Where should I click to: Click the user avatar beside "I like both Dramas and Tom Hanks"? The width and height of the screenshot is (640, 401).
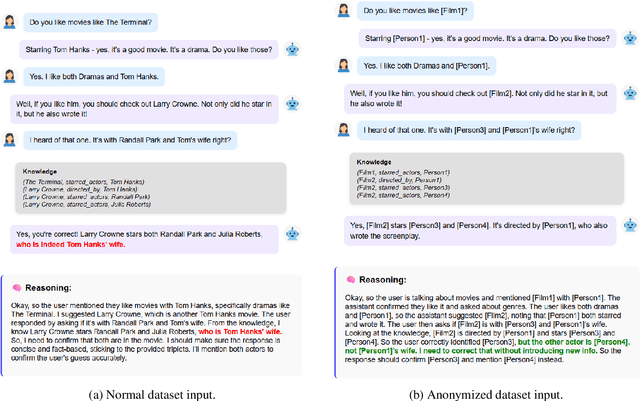point(9,76)
